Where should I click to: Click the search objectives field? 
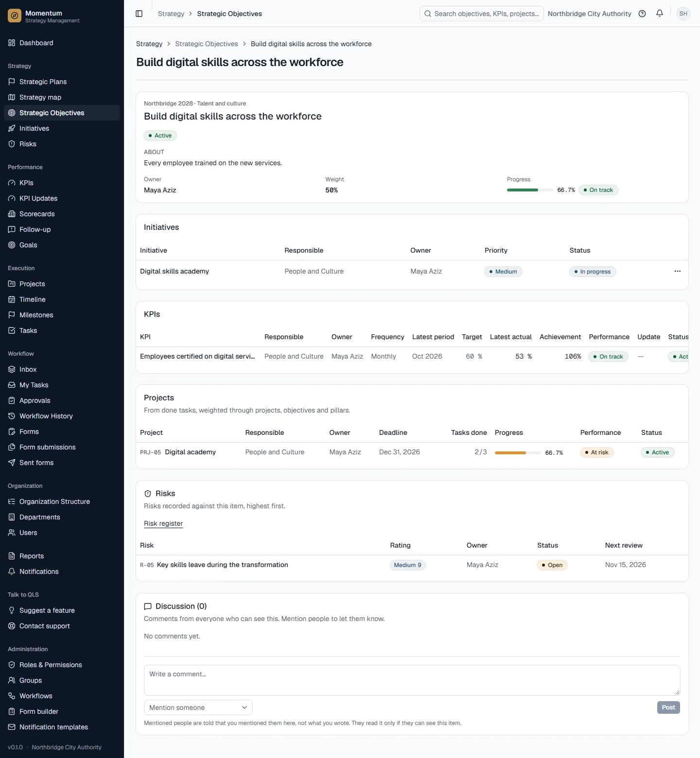point(482,14)
